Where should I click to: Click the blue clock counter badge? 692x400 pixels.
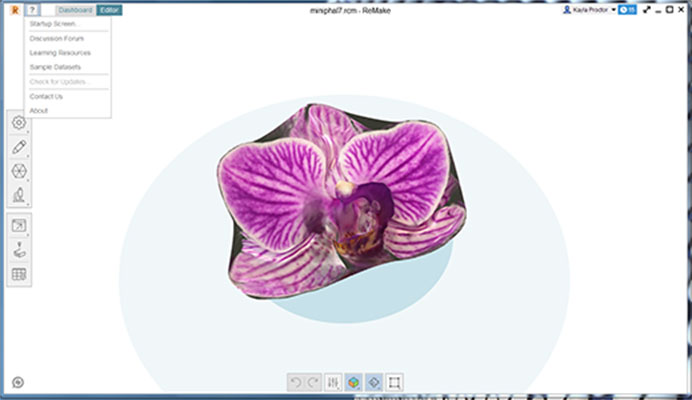coord(627,10)
